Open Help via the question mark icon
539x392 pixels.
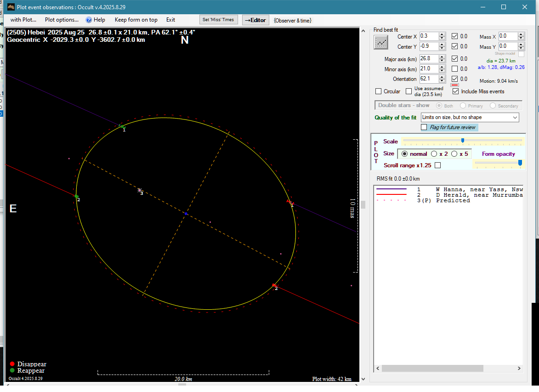coord(89,20)
